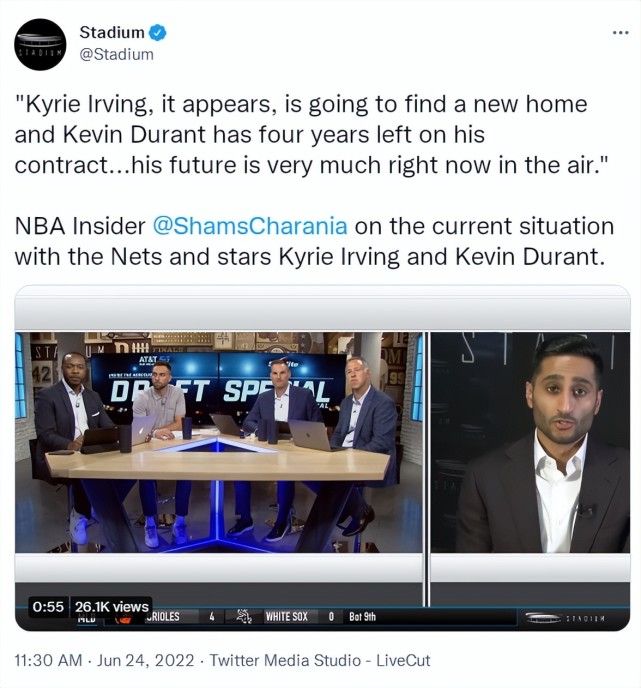Viewport: 641px width, 688px height.
Task: Click the Bot 9th inning indicator
Action: (x=362, y=617)
